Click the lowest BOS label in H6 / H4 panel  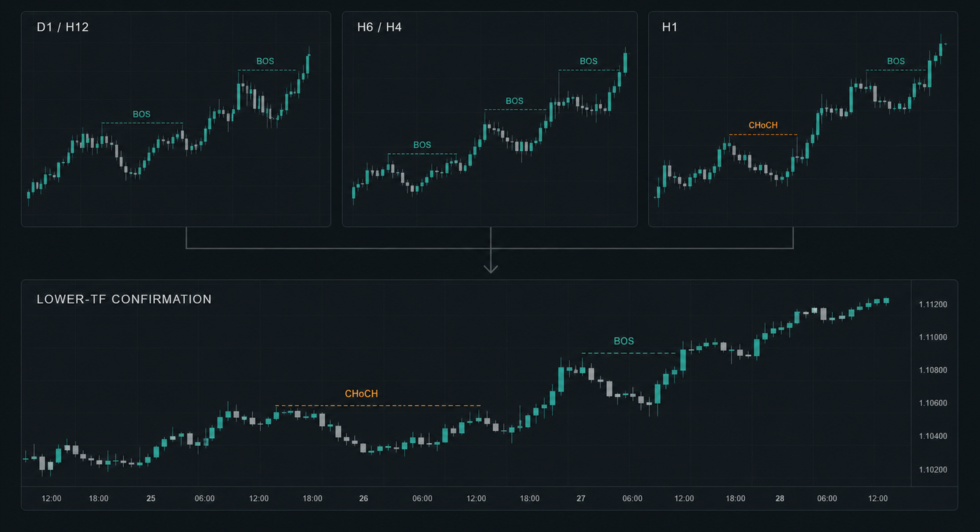click(422, 145)
